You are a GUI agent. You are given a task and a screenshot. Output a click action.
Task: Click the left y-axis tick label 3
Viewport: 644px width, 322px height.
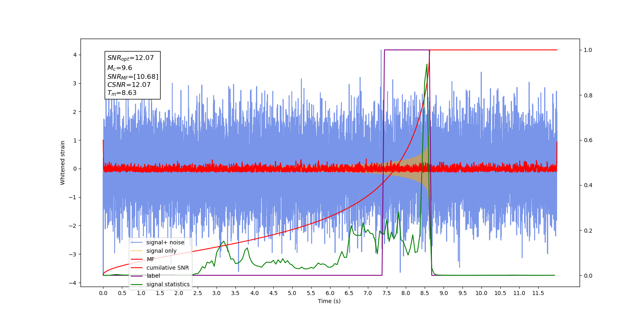coord(75,83)
